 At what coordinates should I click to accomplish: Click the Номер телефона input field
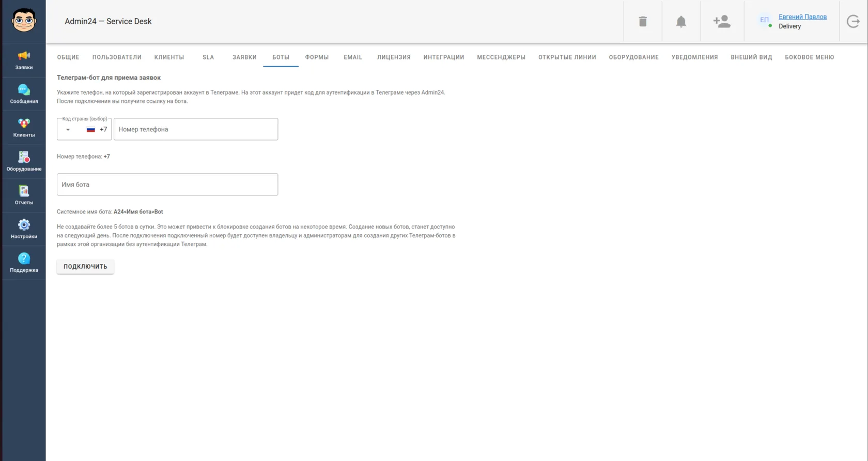click(x=196, y=129)
